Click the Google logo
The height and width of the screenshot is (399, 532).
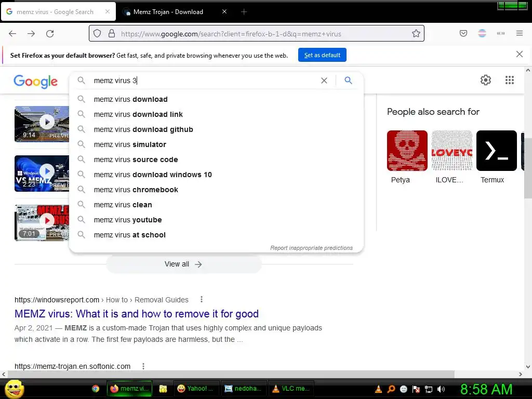point(36,82)
